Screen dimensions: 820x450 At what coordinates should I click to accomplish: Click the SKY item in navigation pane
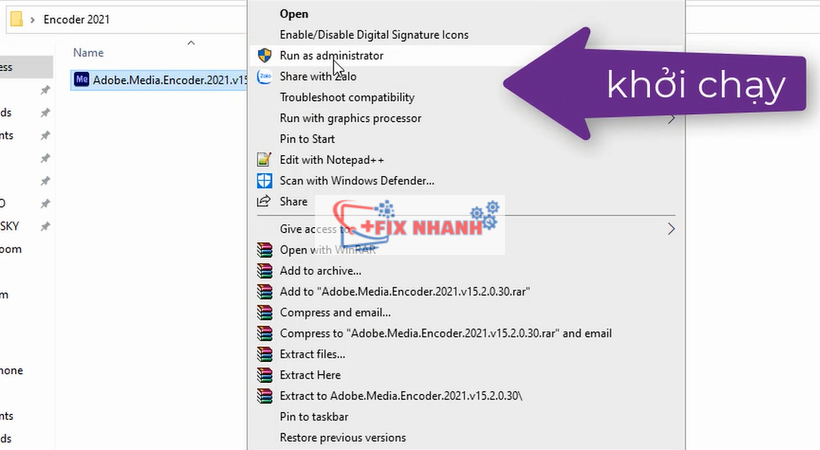[x=9, y=226]
